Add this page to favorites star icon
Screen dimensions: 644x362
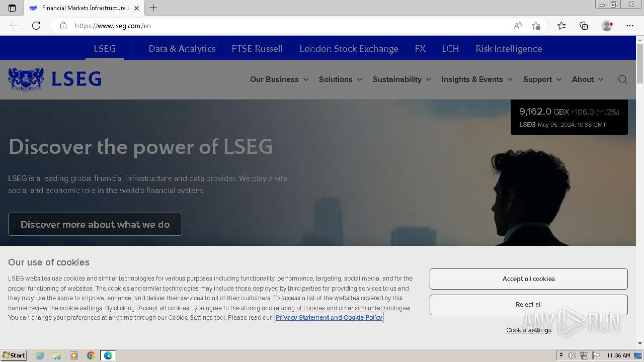(x=536, y=26)
